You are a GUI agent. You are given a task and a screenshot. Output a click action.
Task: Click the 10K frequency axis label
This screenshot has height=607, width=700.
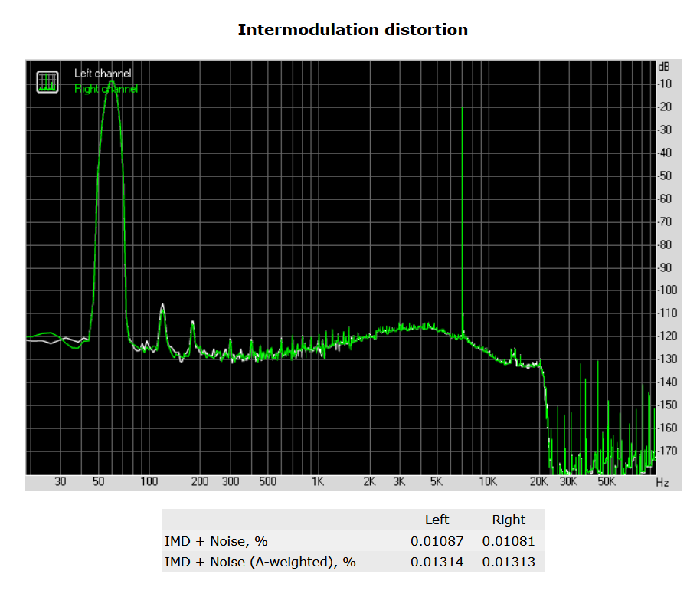tap(488, 481)
